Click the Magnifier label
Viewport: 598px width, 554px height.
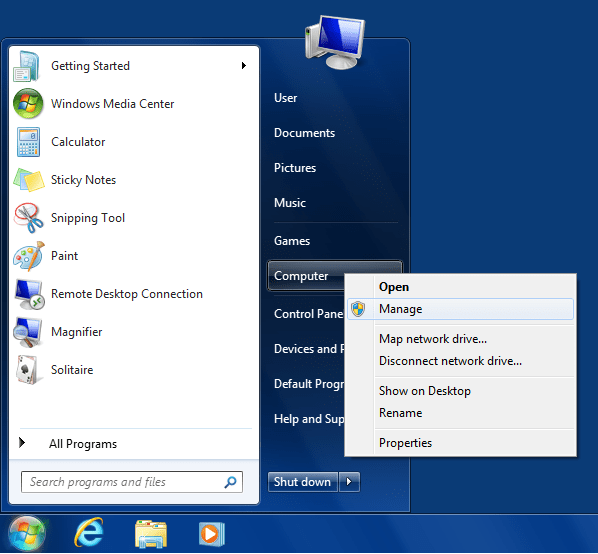(77, 332)
